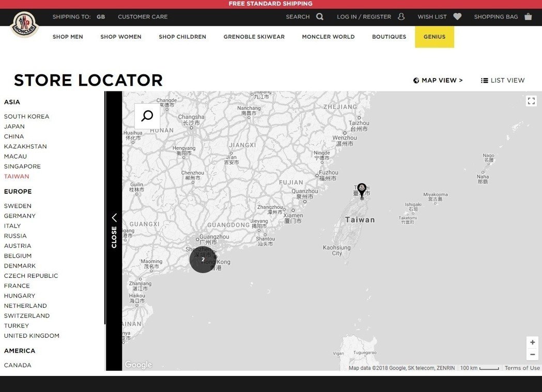This screenshot has width=542, height=392.
Task: Open the Grenoble Skiwear menu
Action: (254, 37)
